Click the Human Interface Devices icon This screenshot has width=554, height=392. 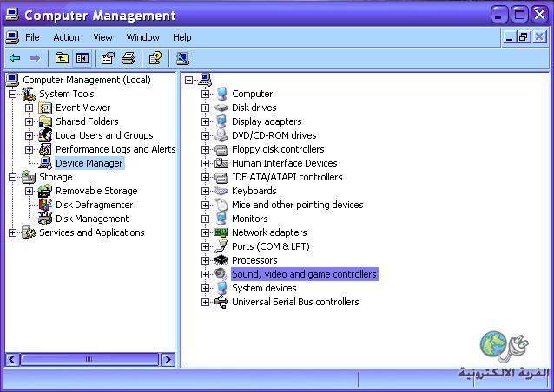tap(221, 163)
